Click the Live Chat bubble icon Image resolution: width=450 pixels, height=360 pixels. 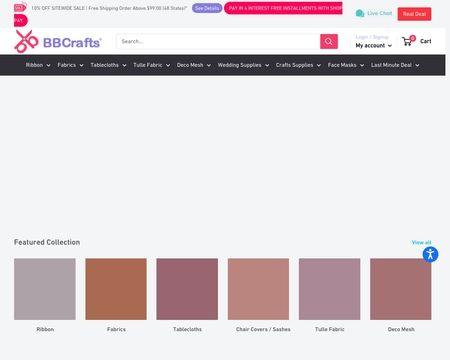(360, 13)
